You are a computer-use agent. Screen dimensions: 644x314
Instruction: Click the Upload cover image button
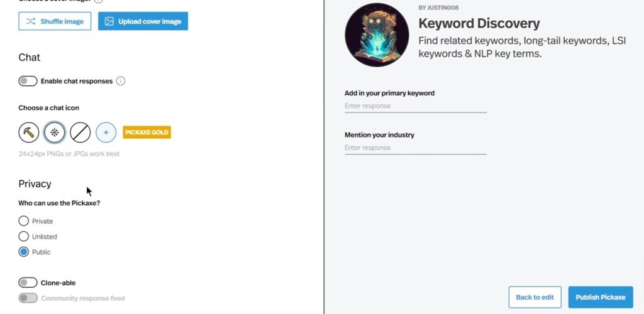143,21
